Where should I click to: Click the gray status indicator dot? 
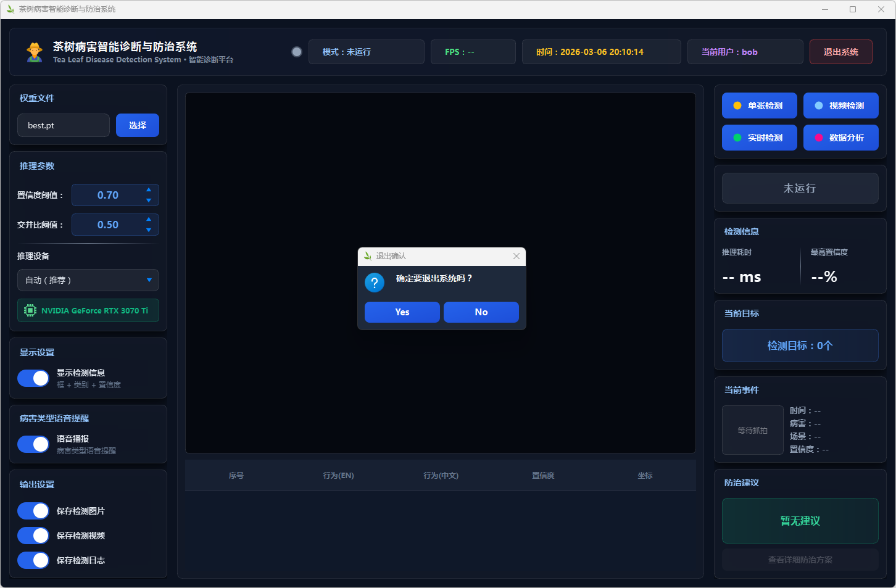(x=297, y=52)
